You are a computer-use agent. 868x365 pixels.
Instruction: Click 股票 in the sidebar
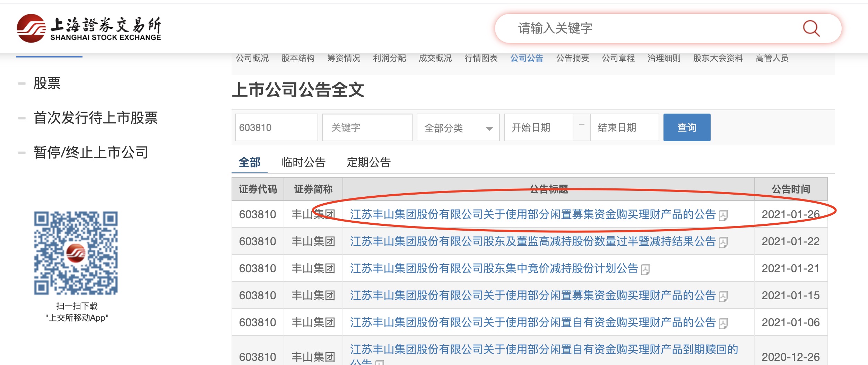pos(47,83)
